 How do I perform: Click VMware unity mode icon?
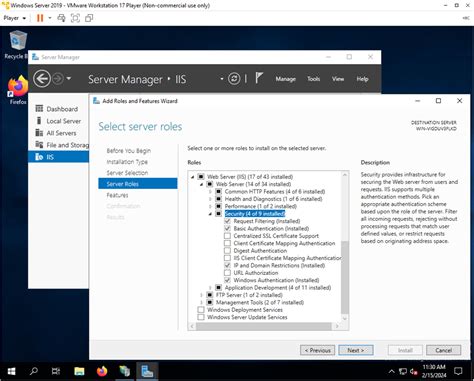(x=89, y=18)
